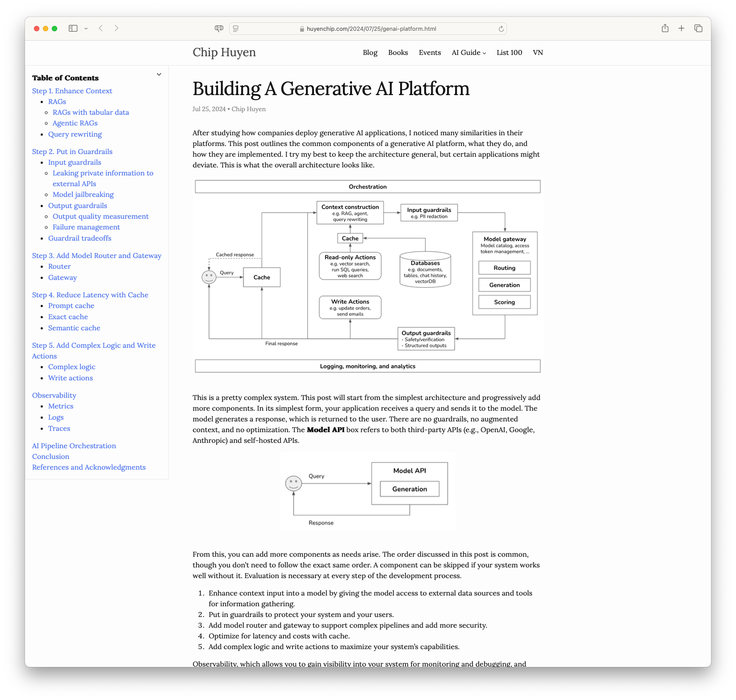This screenshot has width=736, height=700.
Task: Navigate to Model jailbreaking section
Action: pyautogui.click(x=83, y=194)
